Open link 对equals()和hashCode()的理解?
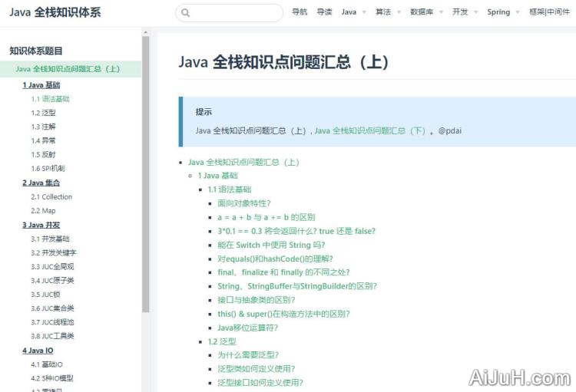 pos(275,259)
